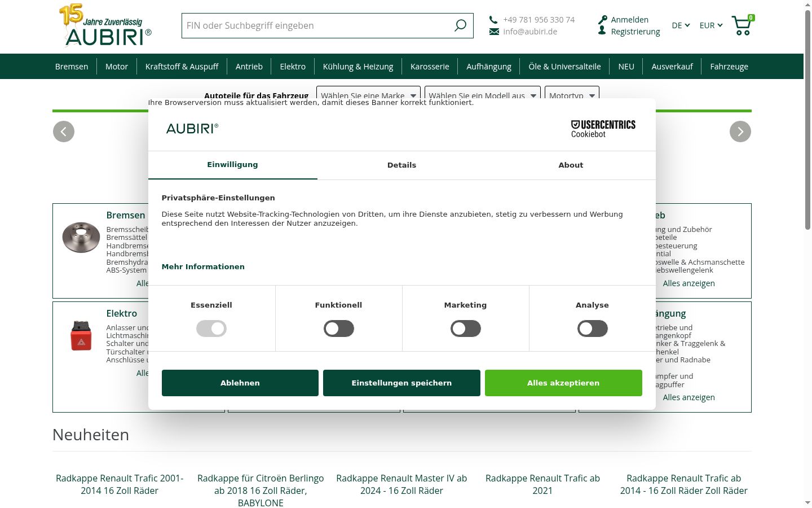Click Einstellungen speichern button

(x=401, y=383)
